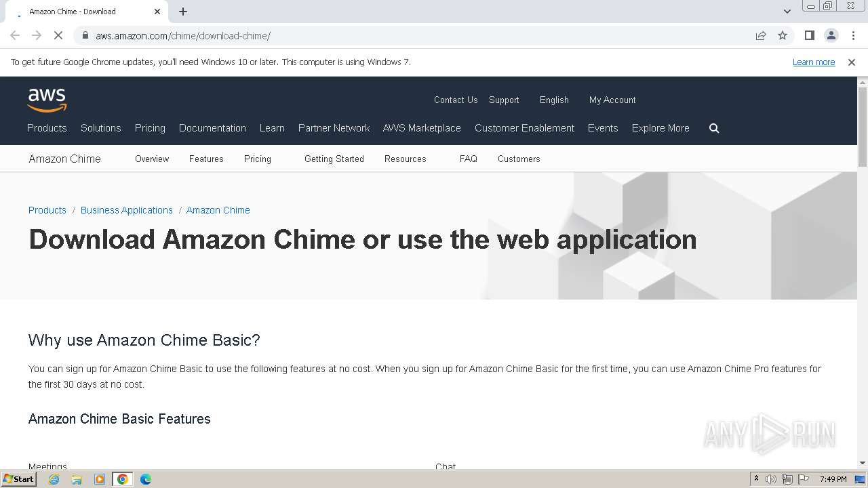Image resolution: width=868 pixels, height=488 pixels.
Task: Go to the Getting Started tab
Action: click(334, 159)
